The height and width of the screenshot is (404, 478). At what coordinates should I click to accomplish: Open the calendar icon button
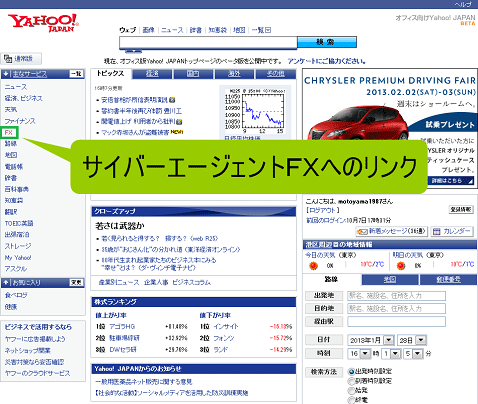coord(436,231)
